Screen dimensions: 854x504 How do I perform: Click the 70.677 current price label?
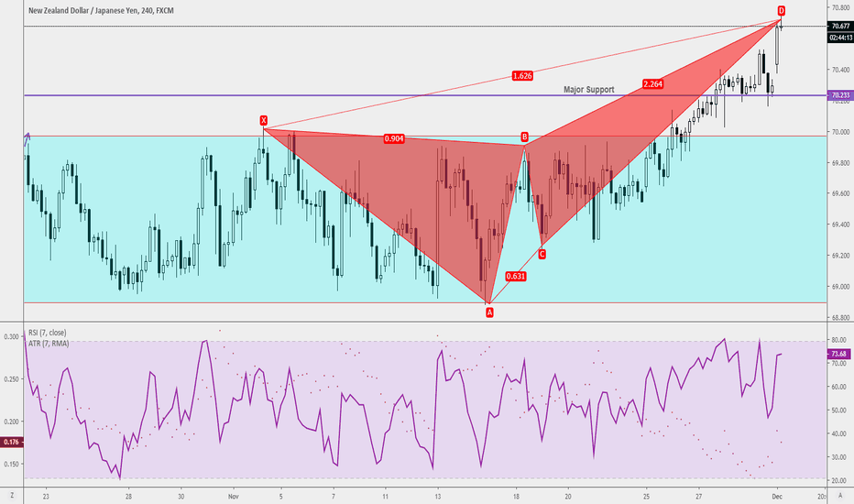point(838,27)
